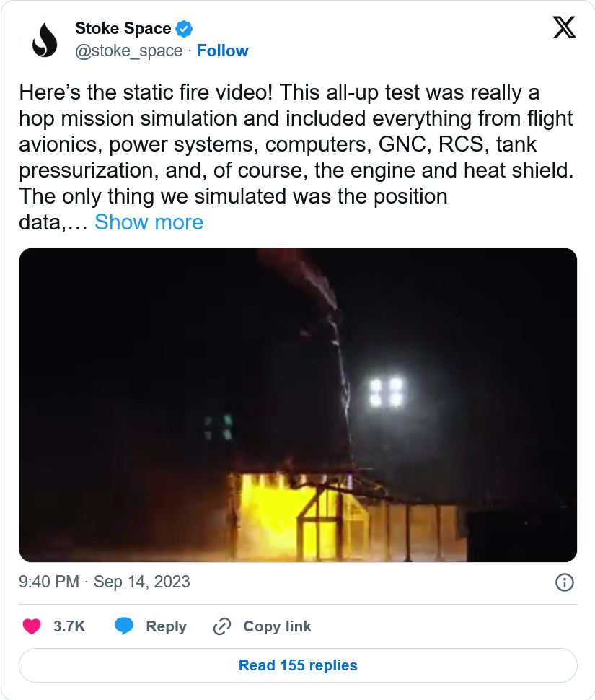Click the yellow engine flame in video
This screenshot has width=595, height=700.
[268, 512]
